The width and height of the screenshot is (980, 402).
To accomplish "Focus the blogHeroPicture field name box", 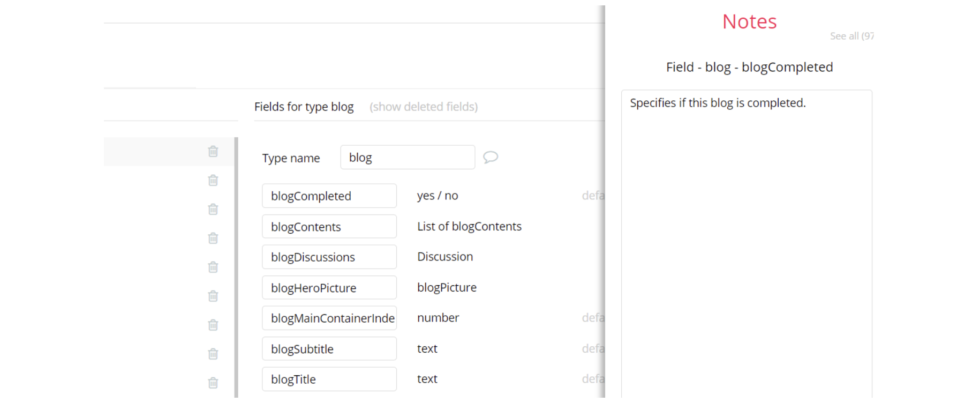I will click(329, 288).
